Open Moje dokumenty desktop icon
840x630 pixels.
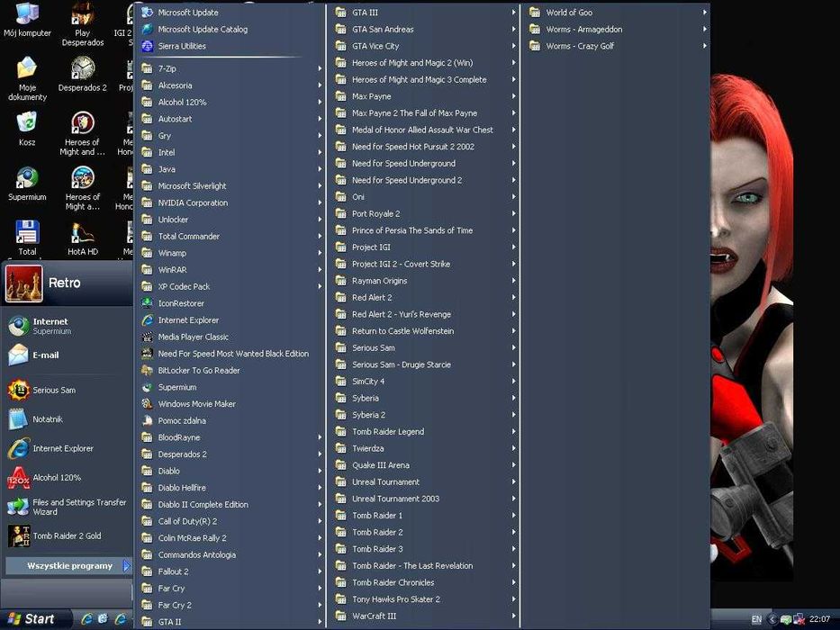click(x=27, y=78)
